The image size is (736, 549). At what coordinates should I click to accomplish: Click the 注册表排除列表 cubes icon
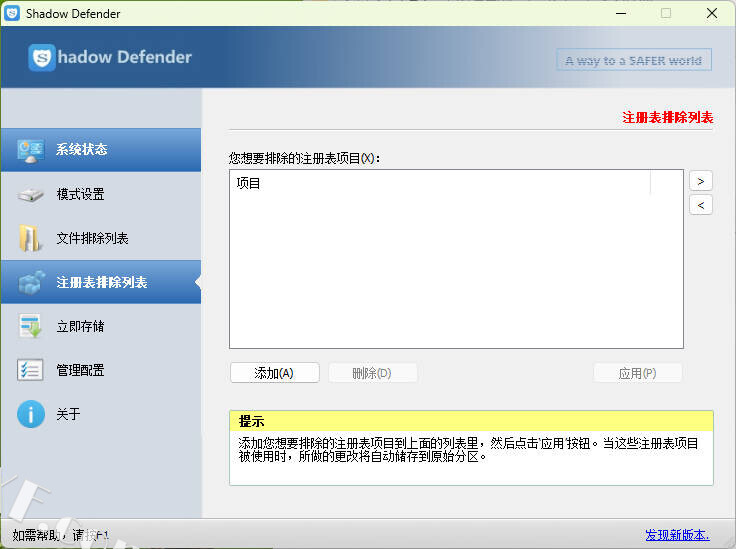tap(31, 282)
